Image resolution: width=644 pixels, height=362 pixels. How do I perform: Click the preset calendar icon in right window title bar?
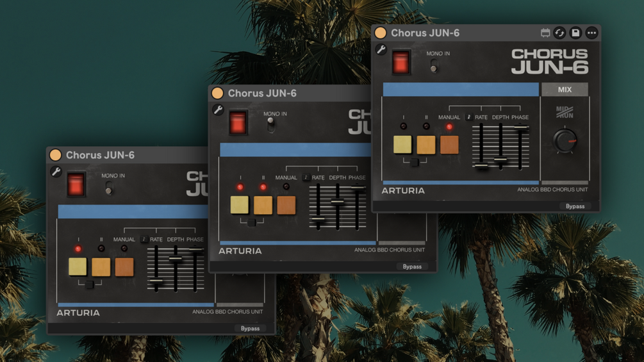tap(545, 33)
